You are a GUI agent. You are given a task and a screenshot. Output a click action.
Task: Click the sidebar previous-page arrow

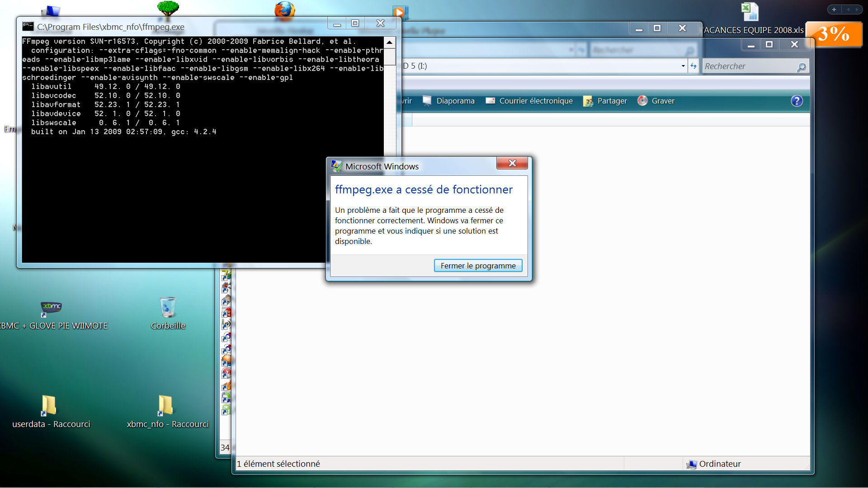coord(848,9)
